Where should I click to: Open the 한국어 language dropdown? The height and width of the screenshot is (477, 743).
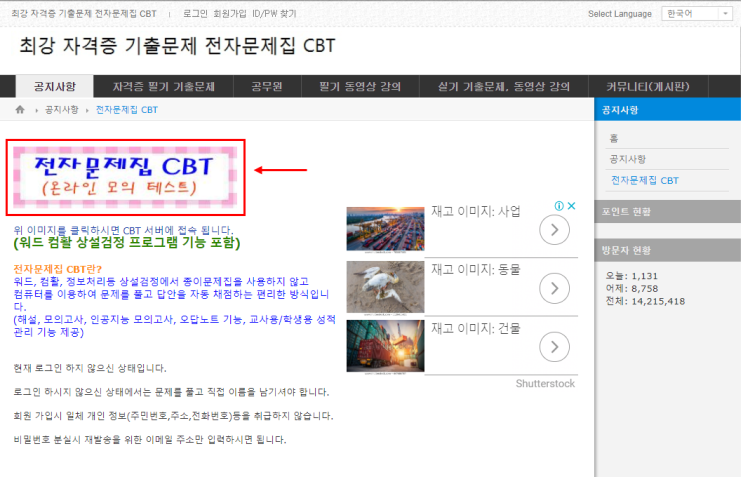tap(697, 14)
